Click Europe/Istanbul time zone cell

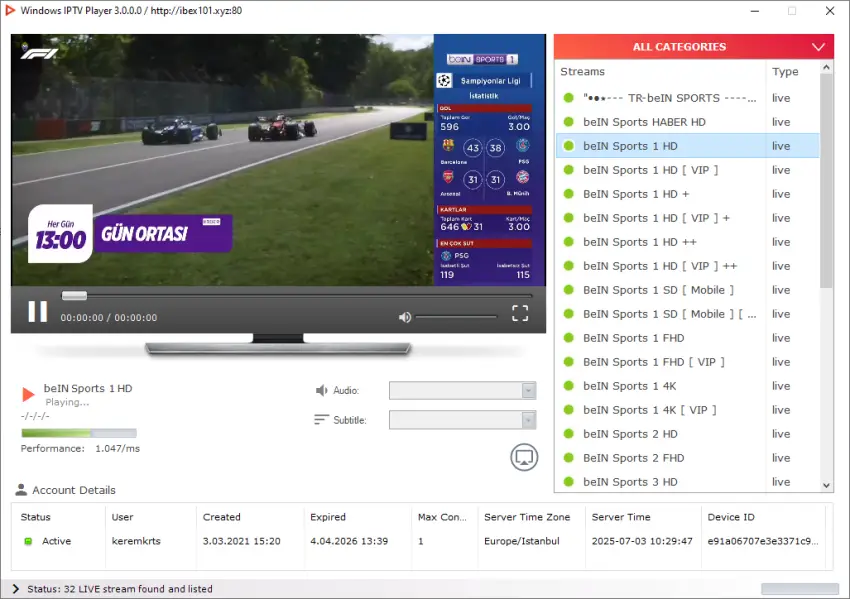coord(521,541)
